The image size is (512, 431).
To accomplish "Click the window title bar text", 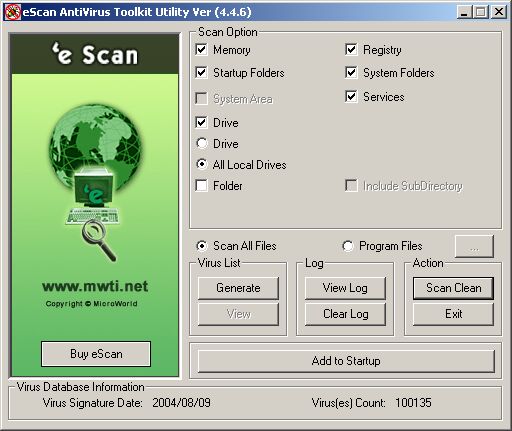I will click(137, 12).
